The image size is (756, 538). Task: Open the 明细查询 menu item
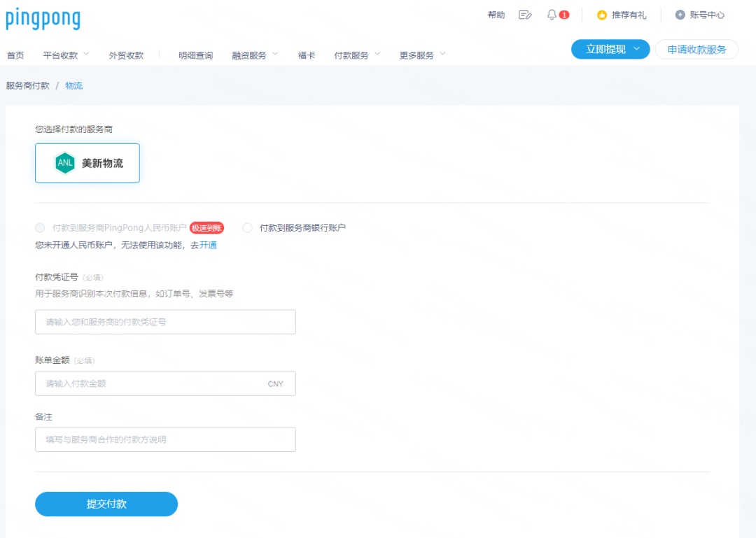pos(195,55)
